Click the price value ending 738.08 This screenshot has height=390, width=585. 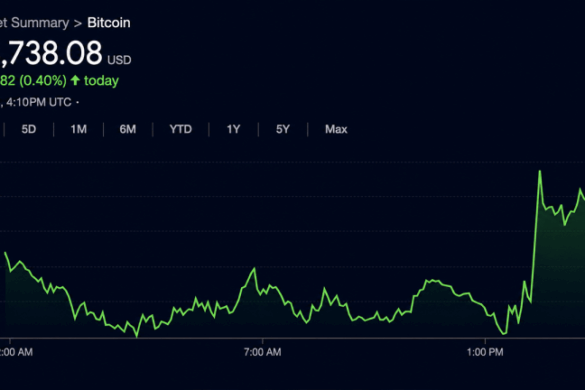(x=51, y=53)
